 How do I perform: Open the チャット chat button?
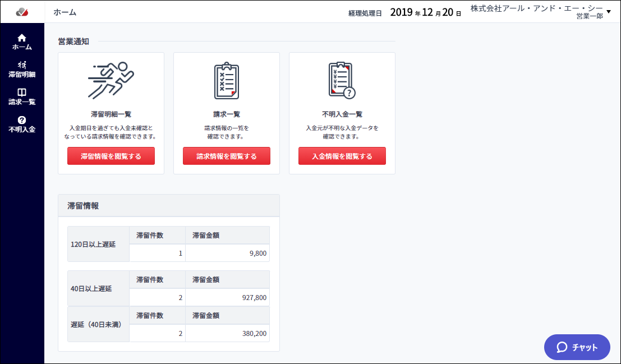tap(577, 347)
